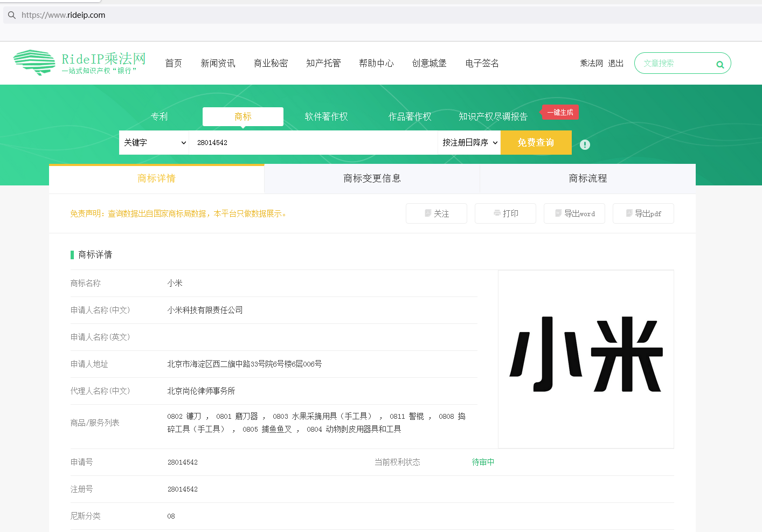Switch to the 作品著作权 tab
The image size is (762, 532).
pyautogui.click(x=410, y=116)
